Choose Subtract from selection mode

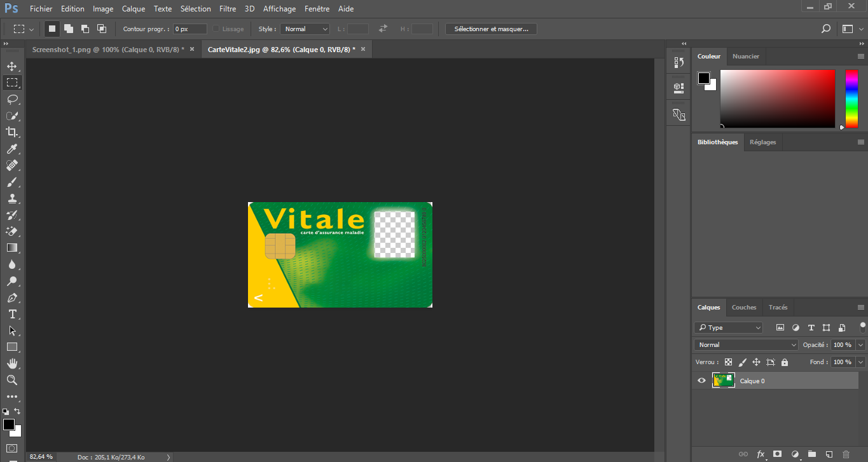pyautogui.click(x=85, y=29)
